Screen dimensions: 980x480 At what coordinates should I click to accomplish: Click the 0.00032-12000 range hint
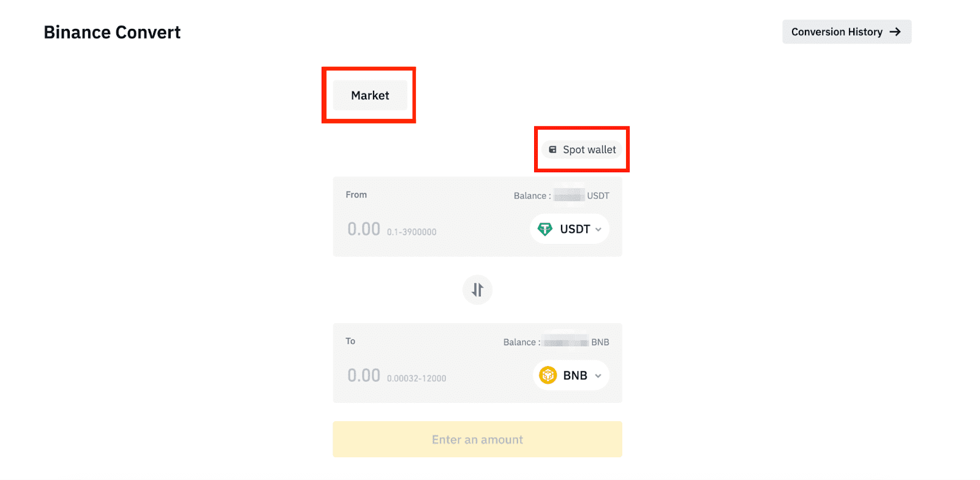pos(417,379)
